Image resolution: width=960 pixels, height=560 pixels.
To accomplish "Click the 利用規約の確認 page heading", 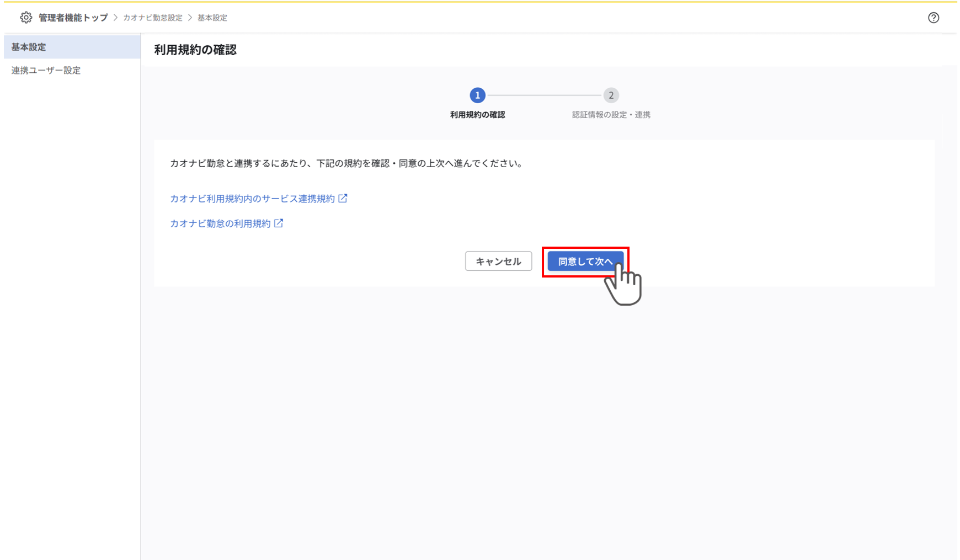I will [195, 50].
